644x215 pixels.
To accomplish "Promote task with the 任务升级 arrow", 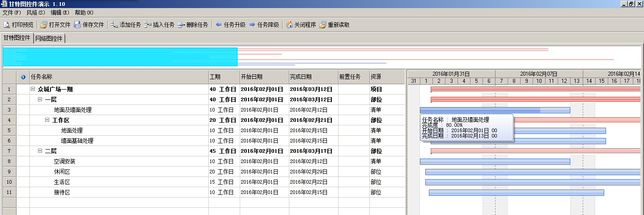I will [219, 25].
